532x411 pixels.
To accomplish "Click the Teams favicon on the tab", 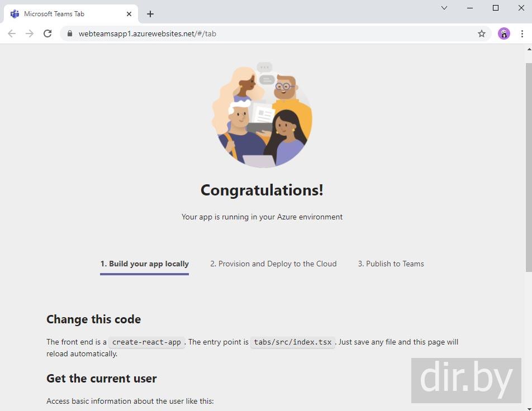I will tap(15, 14).
